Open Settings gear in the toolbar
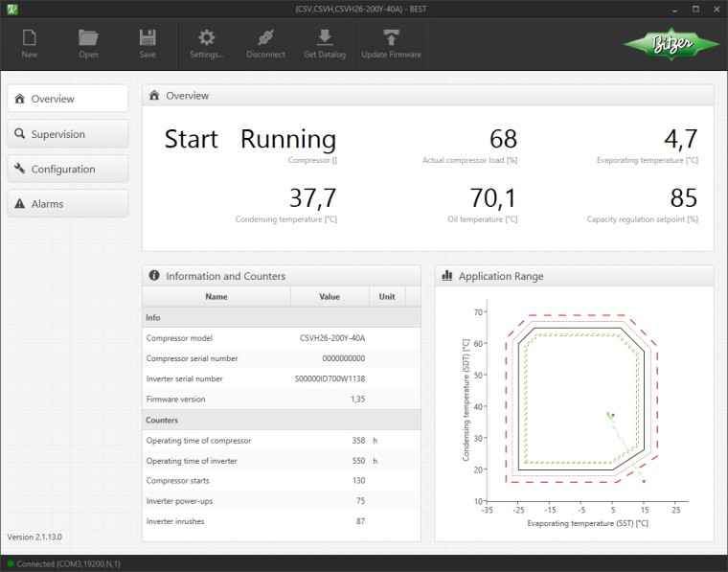The height and width of the screenshot is (572, 728). pos(206,43)
